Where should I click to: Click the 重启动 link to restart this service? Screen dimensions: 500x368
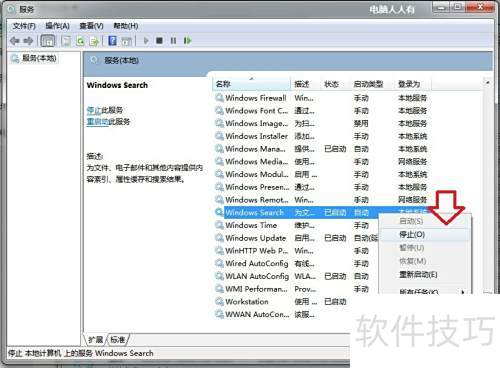(x=97, y=122)
